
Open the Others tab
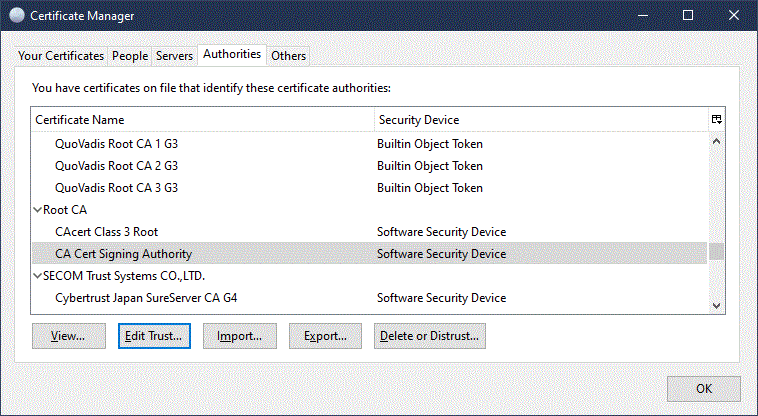pos(288,56)
